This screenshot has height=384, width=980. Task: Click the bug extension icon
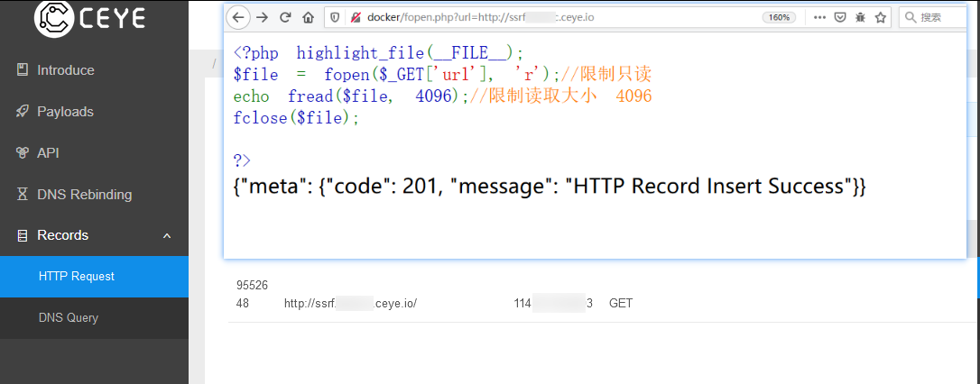click(860, 17)
